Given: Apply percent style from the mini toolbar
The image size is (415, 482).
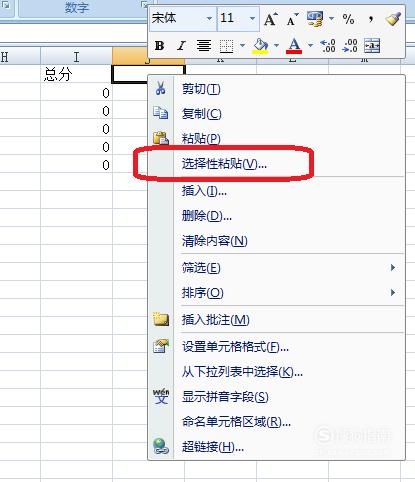Looking at the screenshot, I should pyautogui.click(x=348, y=19).
